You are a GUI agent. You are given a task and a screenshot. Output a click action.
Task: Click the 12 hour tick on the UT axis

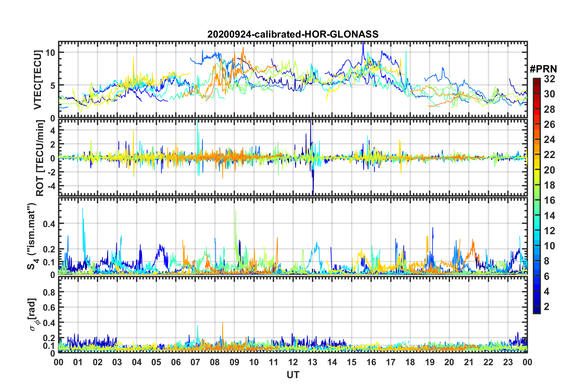(x=293, y=362)
